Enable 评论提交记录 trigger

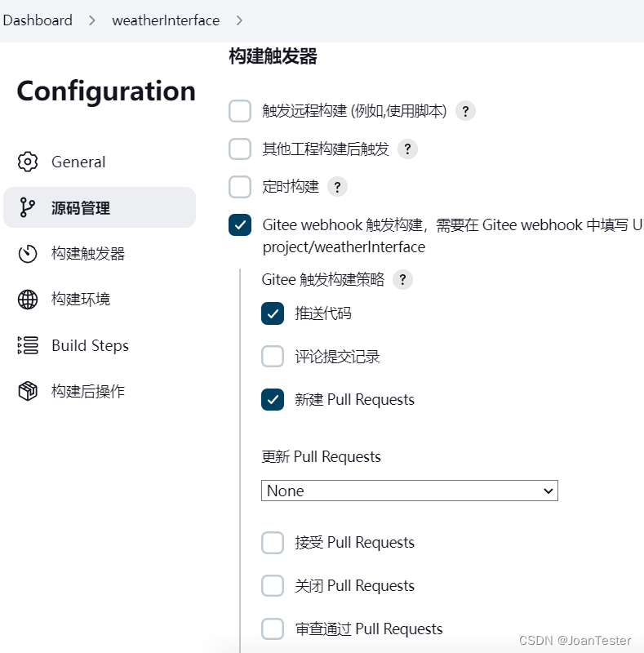click(x=273, y=356)
